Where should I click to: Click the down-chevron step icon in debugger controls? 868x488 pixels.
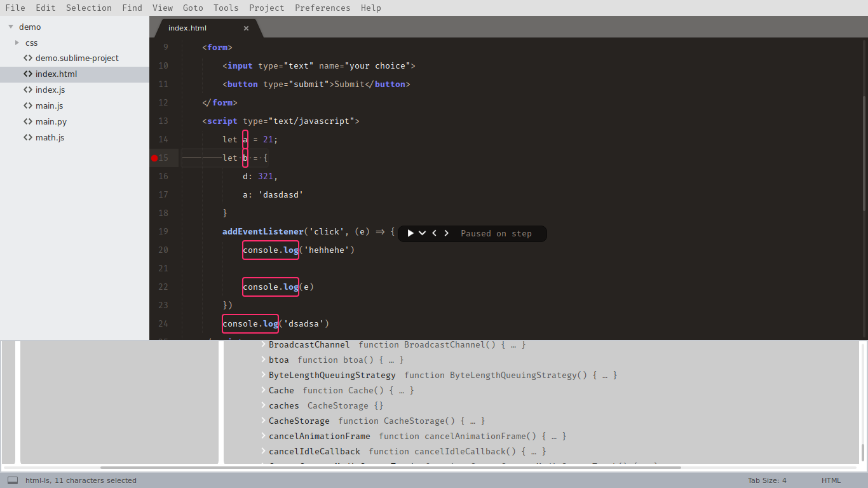pos(423,233)
